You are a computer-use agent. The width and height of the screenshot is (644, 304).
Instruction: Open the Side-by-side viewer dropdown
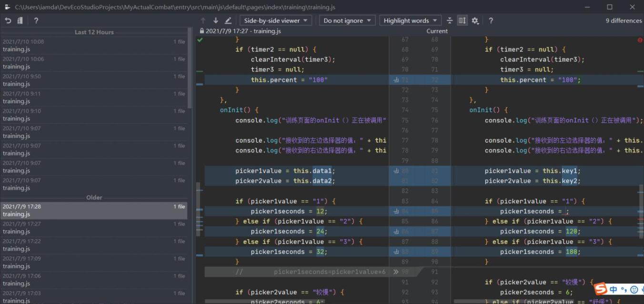276,20
